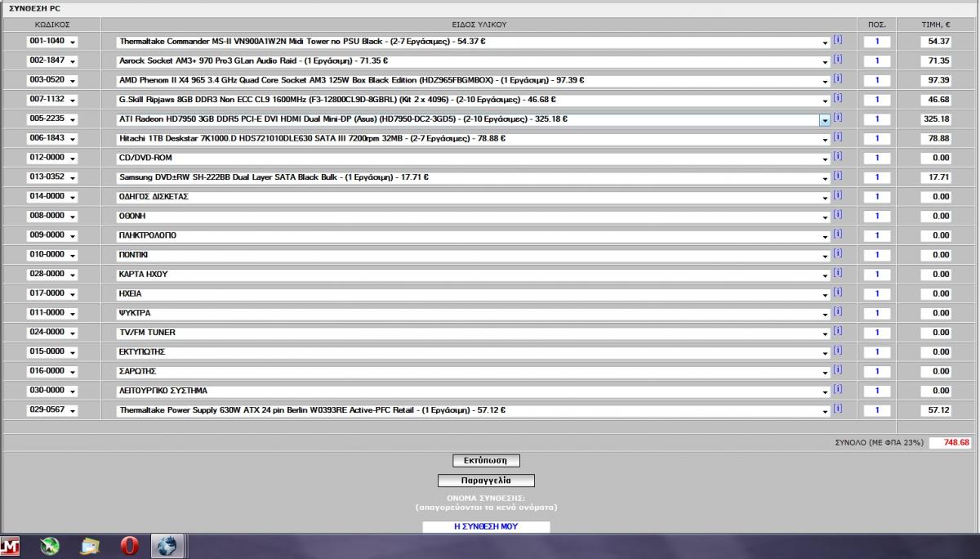Click info icon for ΛΕΙΤΟΥΡΓΙΚΟ ΣΥΣΤΗΜΑ row
This screenshot has height=559, width=980.
click(x=837, y=389)
